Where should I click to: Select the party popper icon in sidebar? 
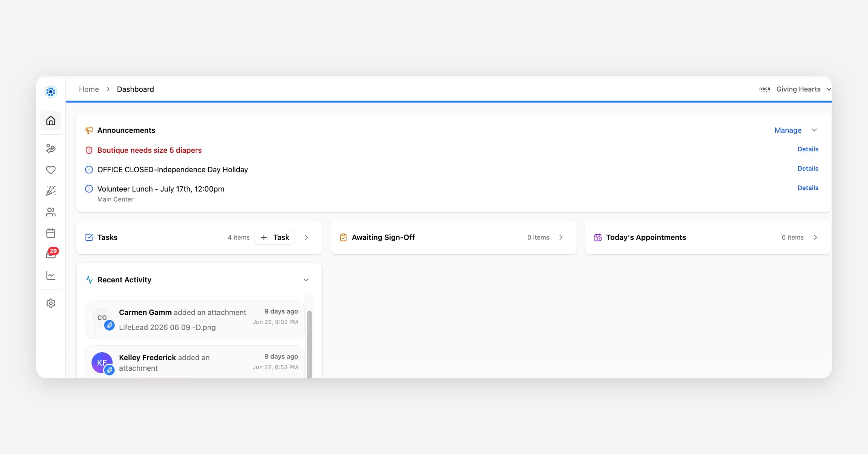pos(51,191)
